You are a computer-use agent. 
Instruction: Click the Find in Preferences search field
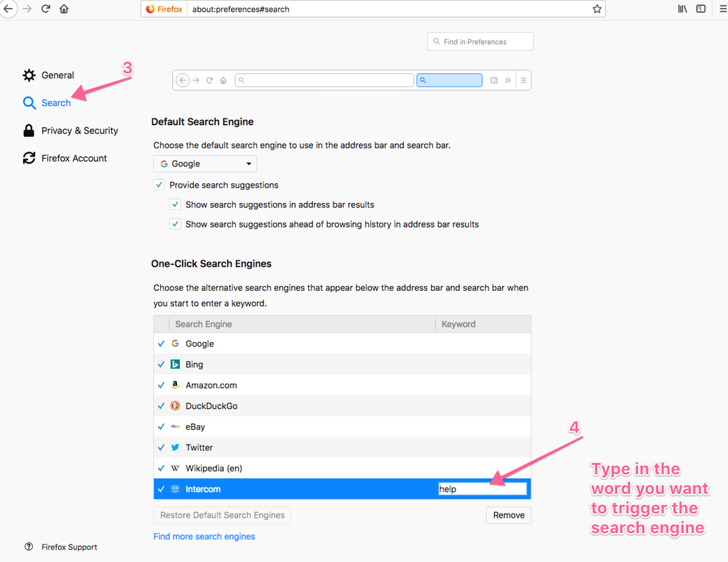coord(480,41)
